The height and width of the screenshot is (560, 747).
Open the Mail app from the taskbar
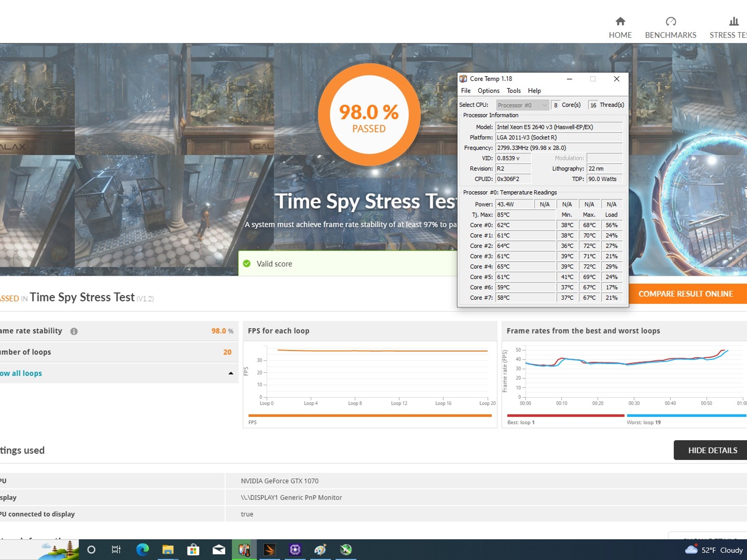(219, 550)
